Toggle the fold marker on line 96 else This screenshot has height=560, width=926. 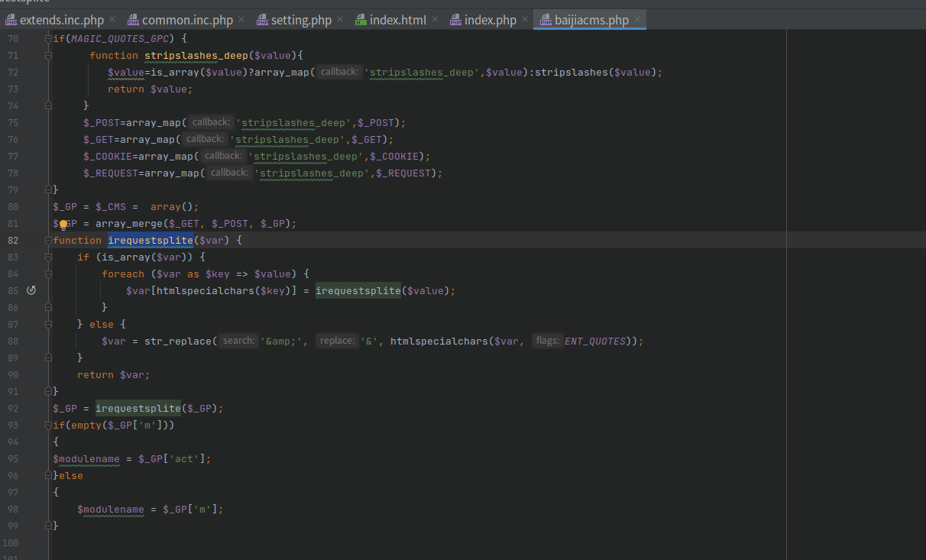(x=49, y=475)
